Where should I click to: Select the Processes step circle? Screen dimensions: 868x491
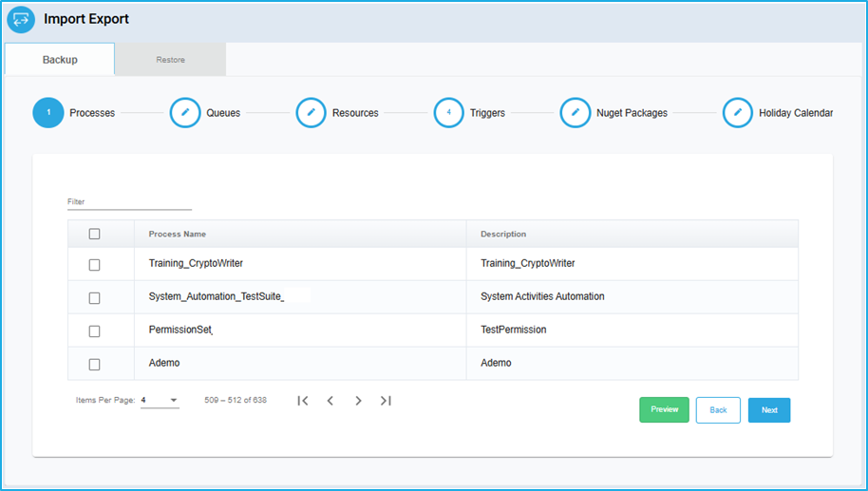coord(48,112)
